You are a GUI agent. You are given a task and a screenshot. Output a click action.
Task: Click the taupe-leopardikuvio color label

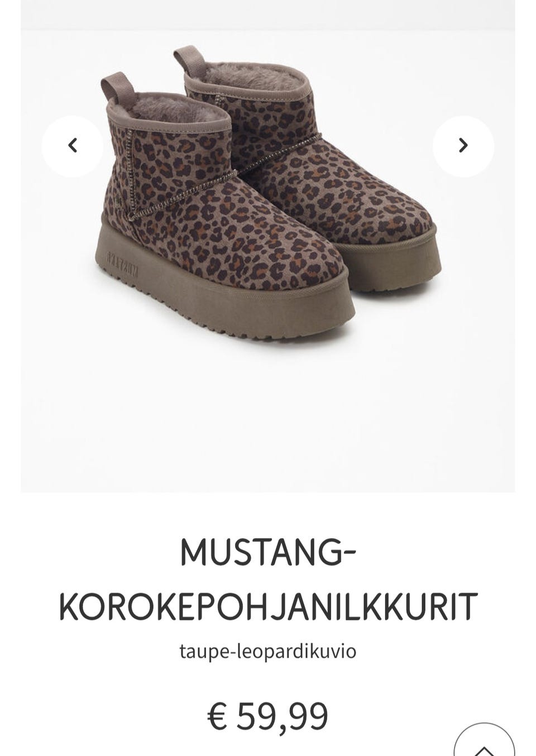coord(268,651)
